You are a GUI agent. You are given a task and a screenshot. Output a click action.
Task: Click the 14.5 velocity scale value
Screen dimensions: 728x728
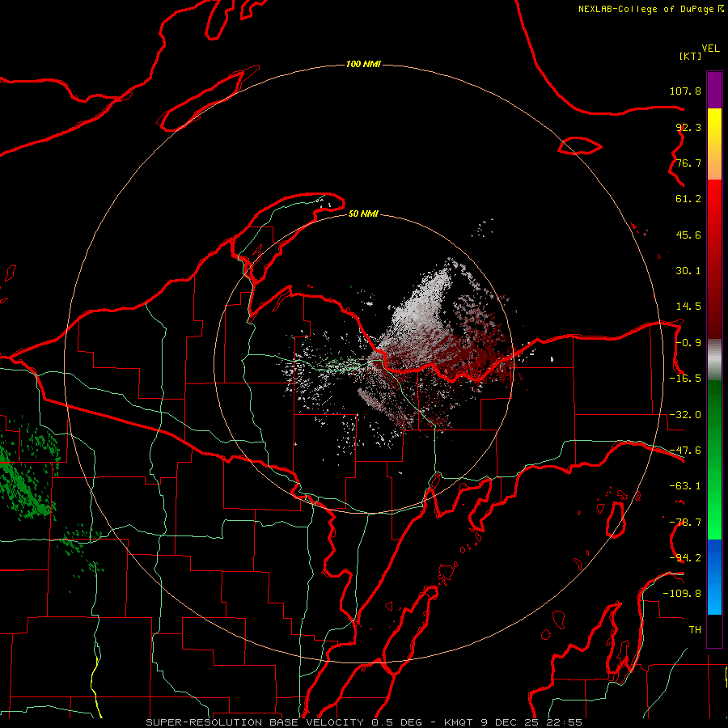pos(688,307)
